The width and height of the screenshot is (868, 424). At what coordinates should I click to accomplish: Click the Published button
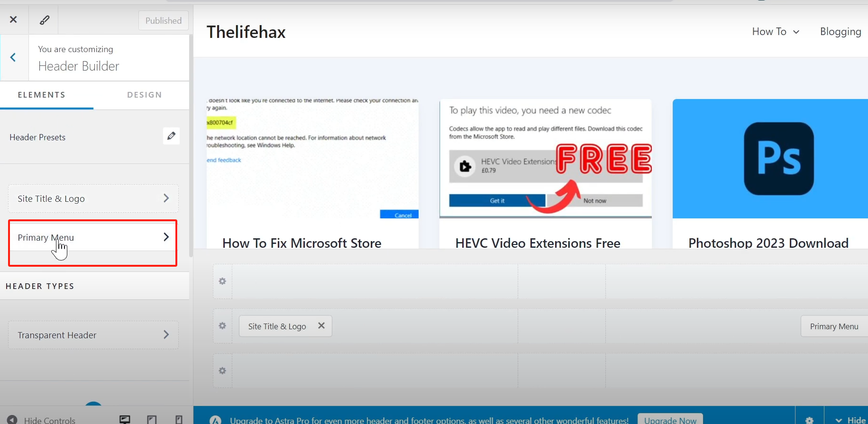point(164,20)
